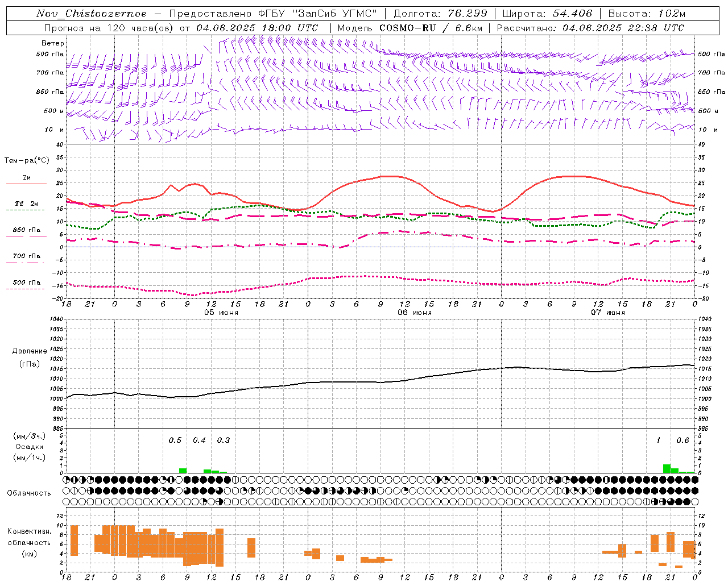
Task: Click the 'Тем-ра(°C)' temperature panel label
Action: [27, 161]
